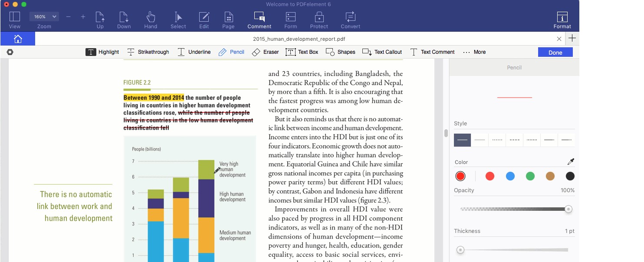The image size is (644, 262).
Task: Select the green pencil color swatch
Action: click(530, 176)
